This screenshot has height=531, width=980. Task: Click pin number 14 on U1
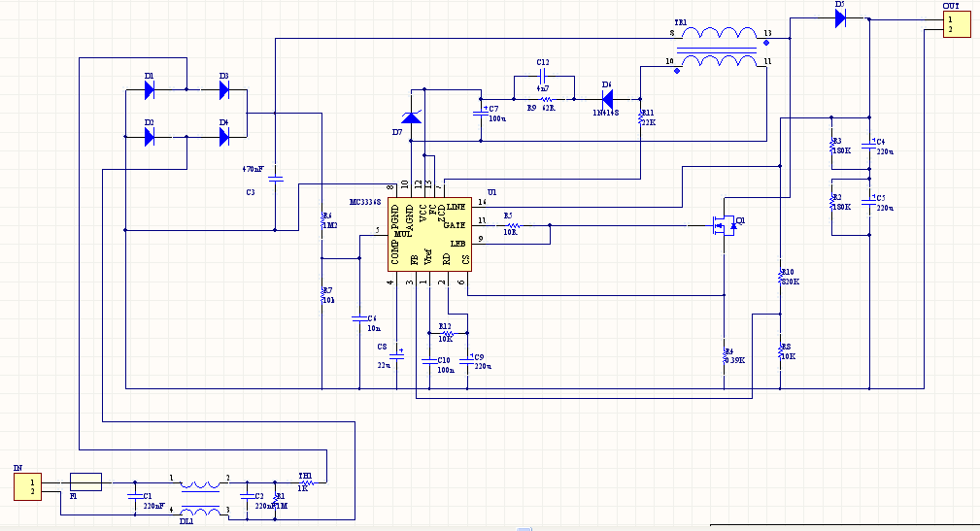tap(482, 203)
